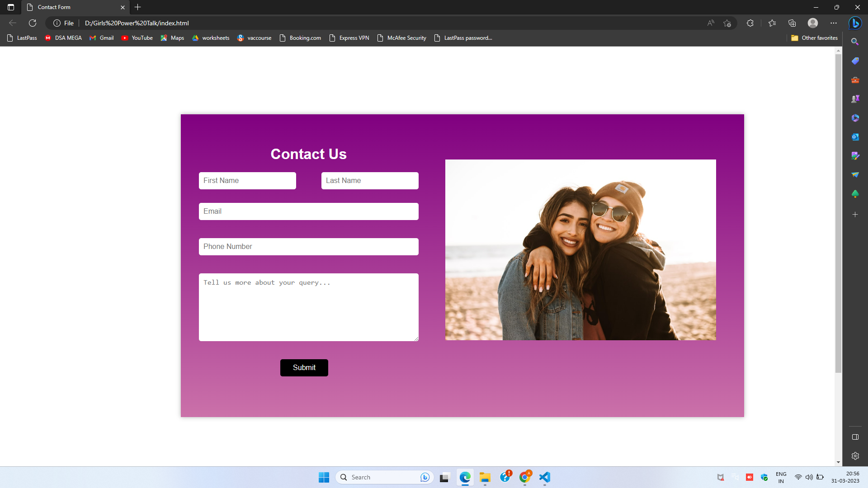Open the Favorites star list icon
Image resolution: width=868 pixels, height=488 pixels.
point(772,23)
